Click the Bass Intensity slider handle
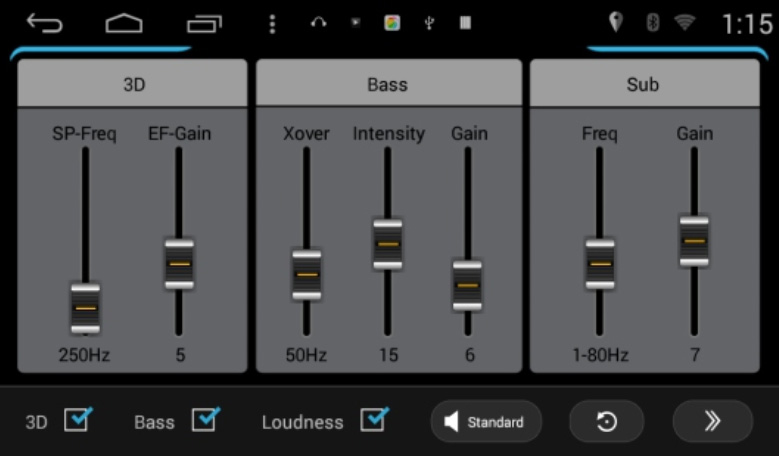 pos(387,243)
